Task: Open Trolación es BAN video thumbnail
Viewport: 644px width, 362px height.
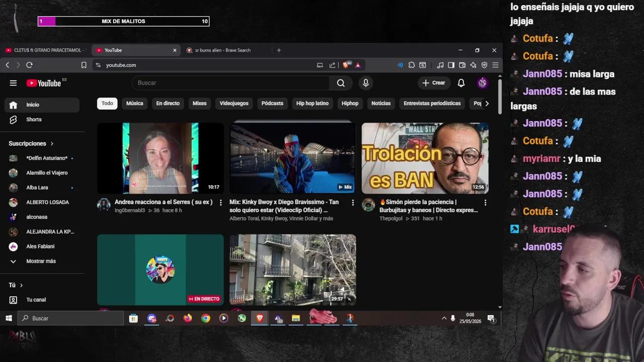Action: (x=425, y=158)
